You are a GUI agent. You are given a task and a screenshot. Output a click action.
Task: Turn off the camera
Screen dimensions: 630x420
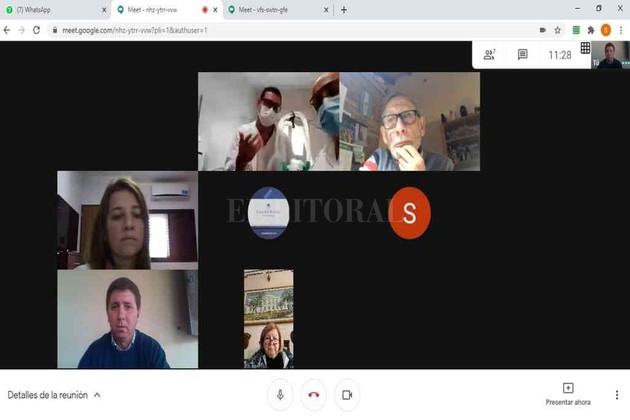coord(347,395)
